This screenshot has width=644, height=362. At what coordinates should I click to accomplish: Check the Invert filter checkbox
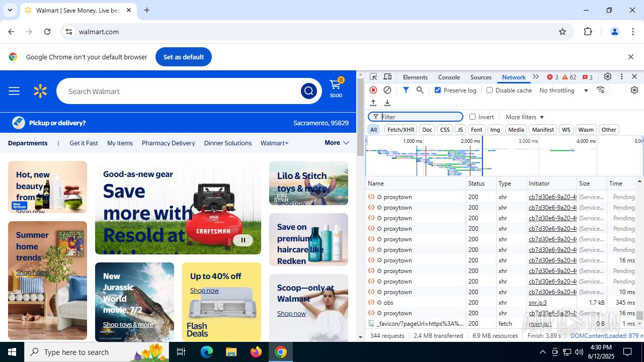point(472,117)
